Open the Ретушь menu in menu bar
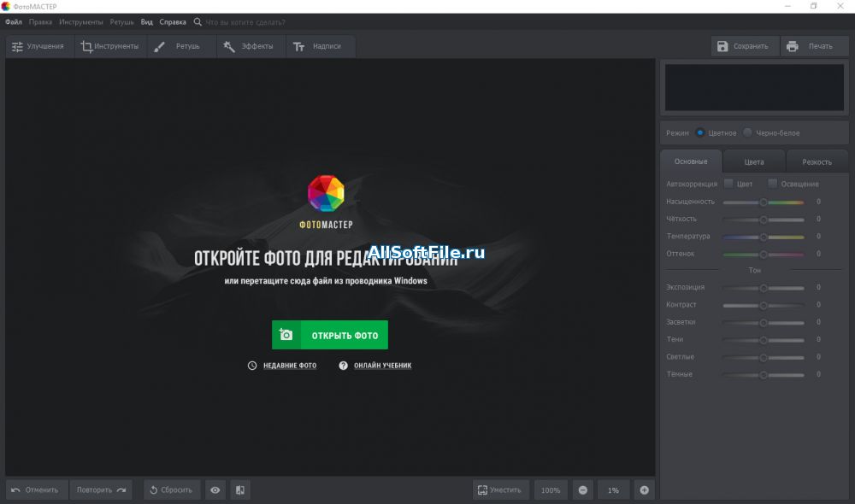 (121, 22)
